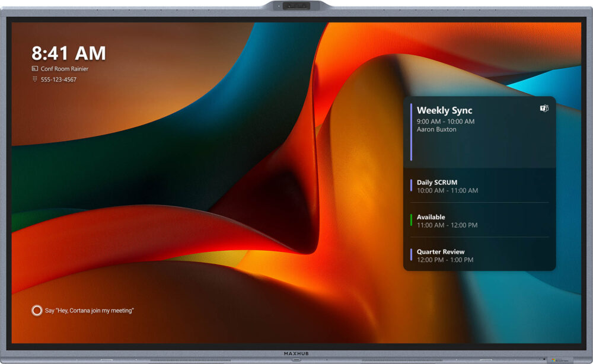
Task: Open the Weekly Sync meeting title
Action: [x=444, y=110]
